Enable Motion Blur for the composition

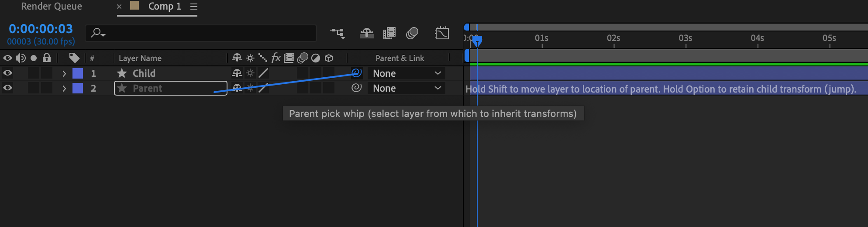point(412,33)
